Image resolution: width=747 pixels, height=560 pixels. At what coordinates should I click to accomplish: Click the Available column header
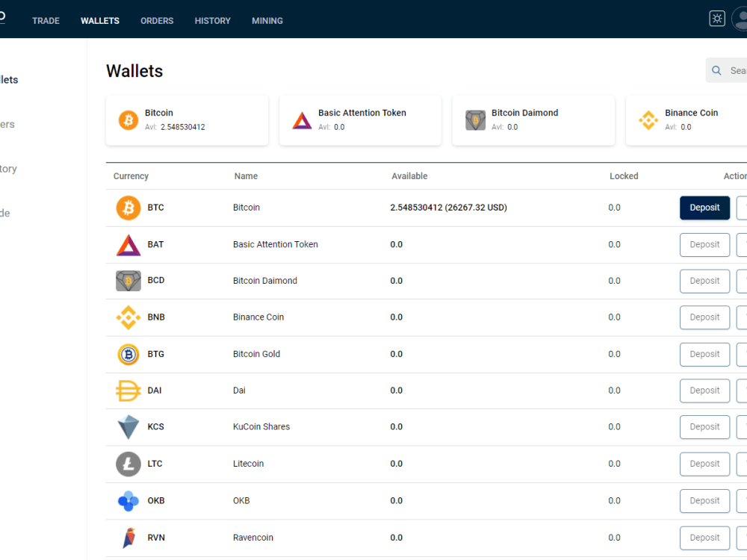[409, 176]
